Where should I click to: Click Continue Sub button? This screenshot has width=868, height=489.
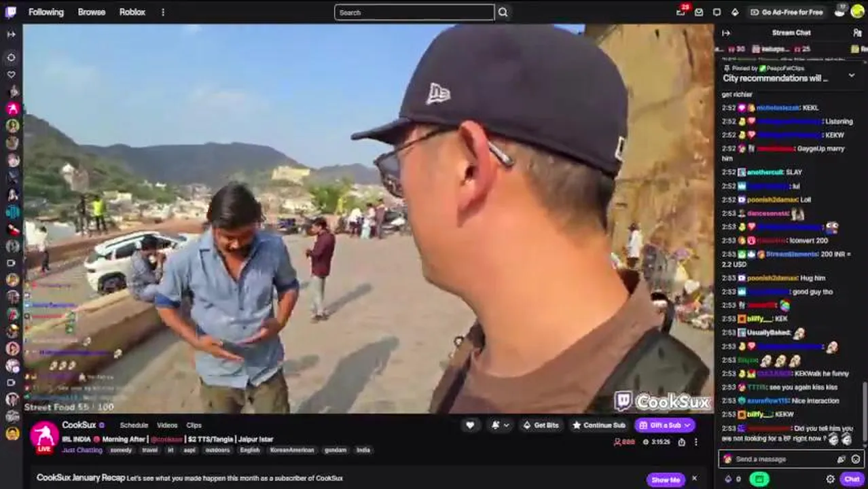pos(599,425)
